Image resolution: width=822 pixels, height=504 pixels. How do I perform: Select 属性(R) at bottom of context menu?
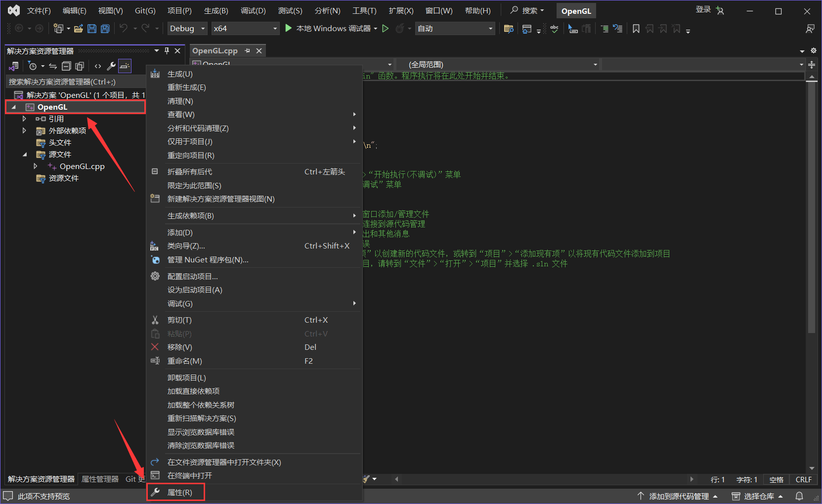pos(179,493)
